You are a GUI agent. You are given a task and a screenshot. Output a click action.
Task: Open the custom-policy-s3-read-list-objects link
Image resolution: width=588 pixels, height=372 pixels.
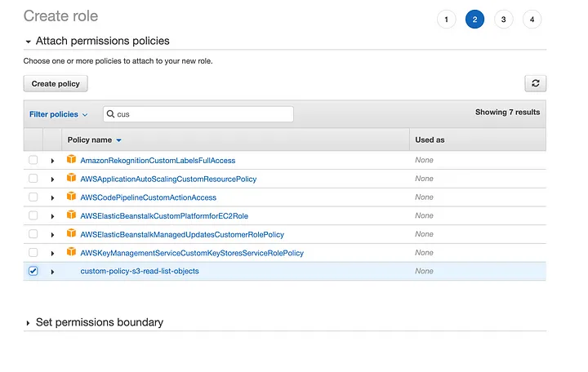140,271
